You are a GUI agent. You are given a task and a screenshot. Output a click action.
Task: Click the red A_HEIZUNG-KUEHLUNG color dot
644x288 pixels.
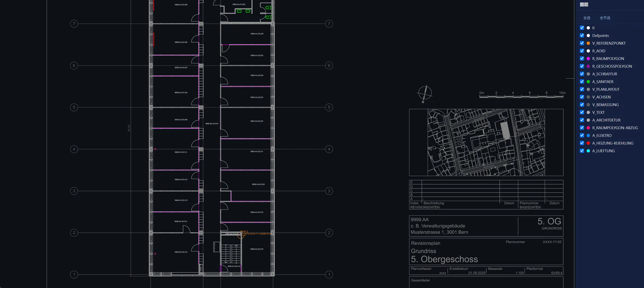[588, 143]
